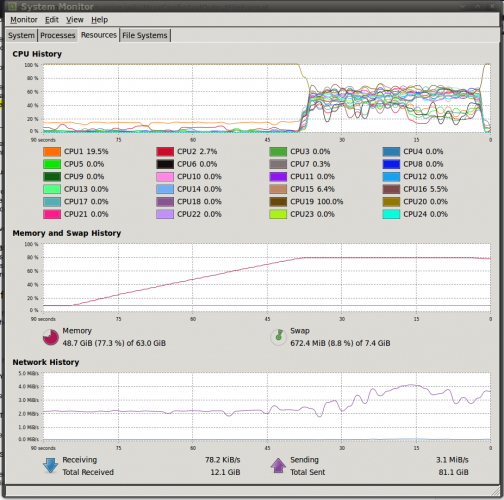
Task: Click the Sending purple up-arrow icon
Action: [278, 466]
